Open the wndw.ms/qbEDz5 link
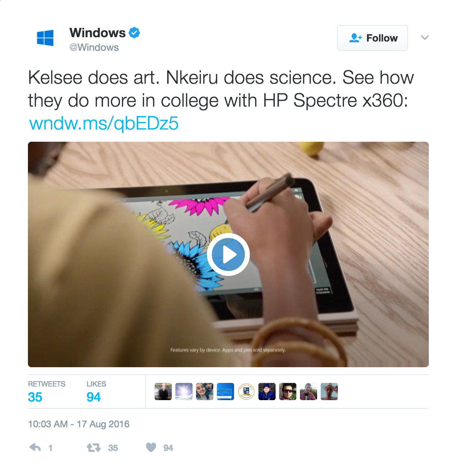The image size is (456, 476). 104,123
